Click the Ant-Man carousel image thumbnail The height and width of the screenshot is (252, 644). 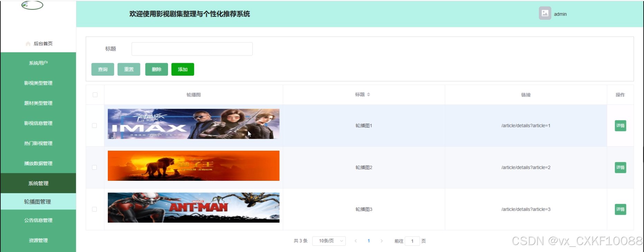tap(194, 207)
